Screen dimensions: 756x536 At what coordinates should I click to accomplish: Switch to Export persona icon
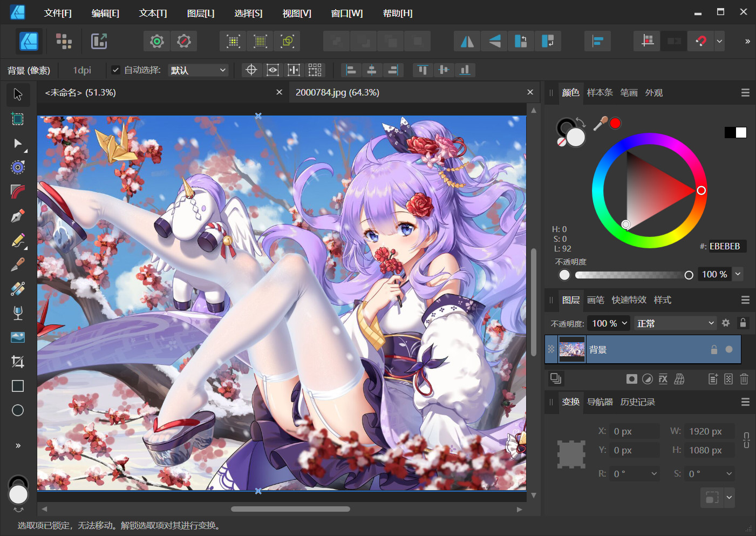[x=99, y=41]
